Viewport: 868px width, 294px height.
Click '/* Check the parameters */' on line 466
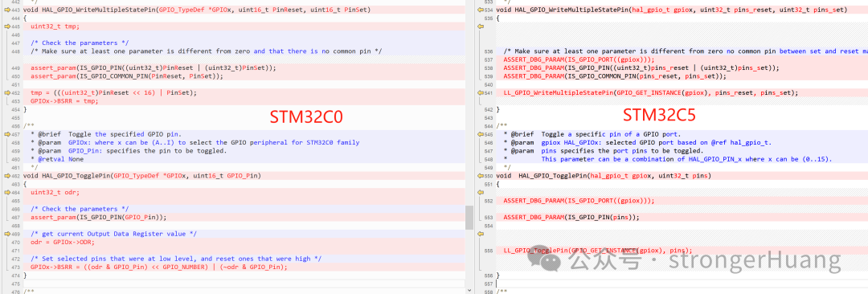79,209
